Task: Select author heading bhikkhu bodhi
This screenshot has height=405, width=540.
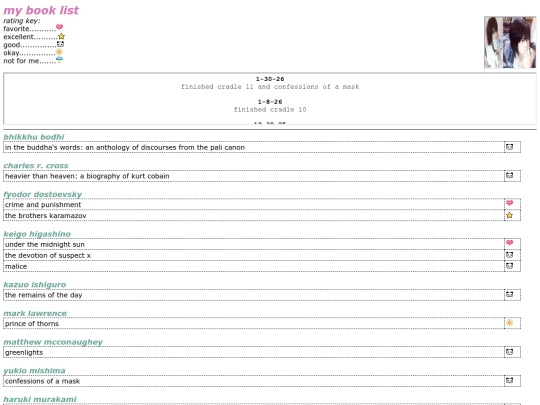Action: point(34,137)
